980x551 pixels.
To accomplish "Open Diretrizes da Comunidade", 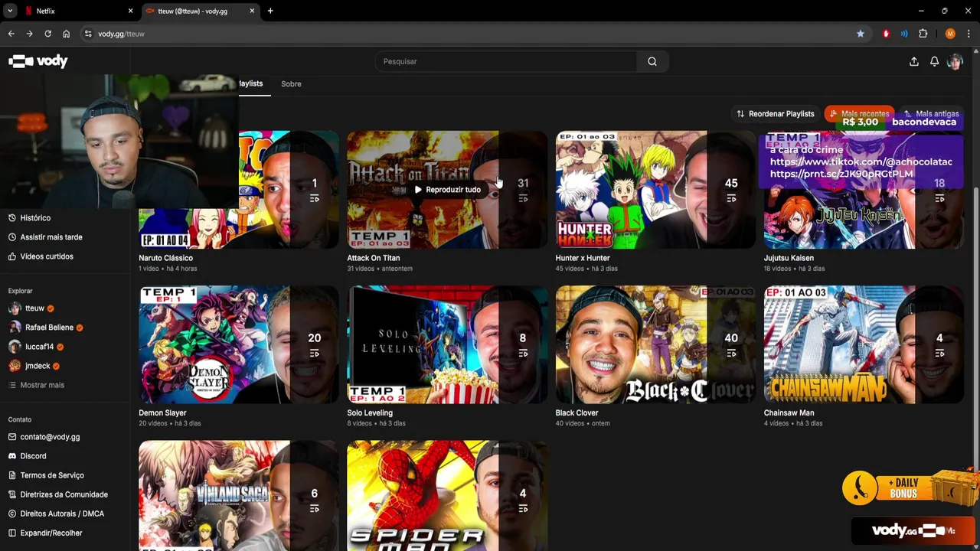I will (65, 494).
